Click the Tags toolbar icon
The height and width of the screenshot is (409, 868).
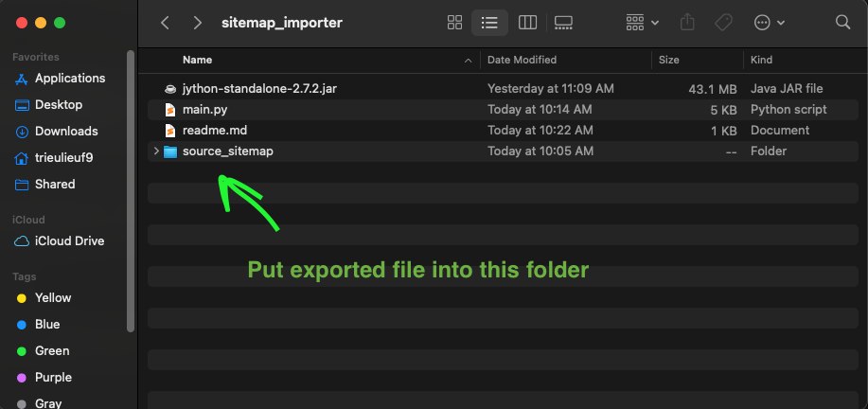coord(723,23)
